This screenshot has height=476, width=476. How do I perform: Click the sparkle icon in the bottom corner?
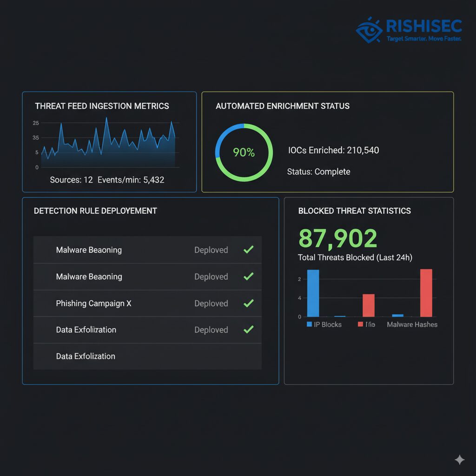coord(459,460)
